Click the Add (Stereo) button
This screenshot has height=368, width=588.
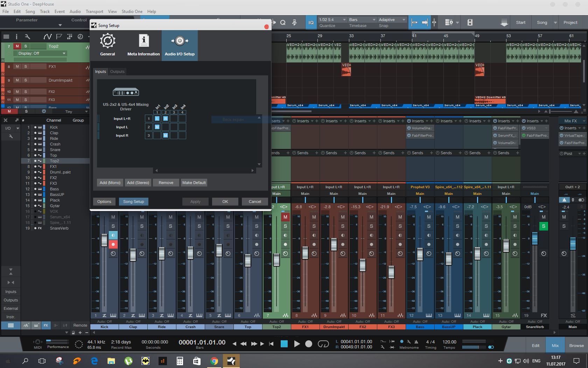[138, 183]
